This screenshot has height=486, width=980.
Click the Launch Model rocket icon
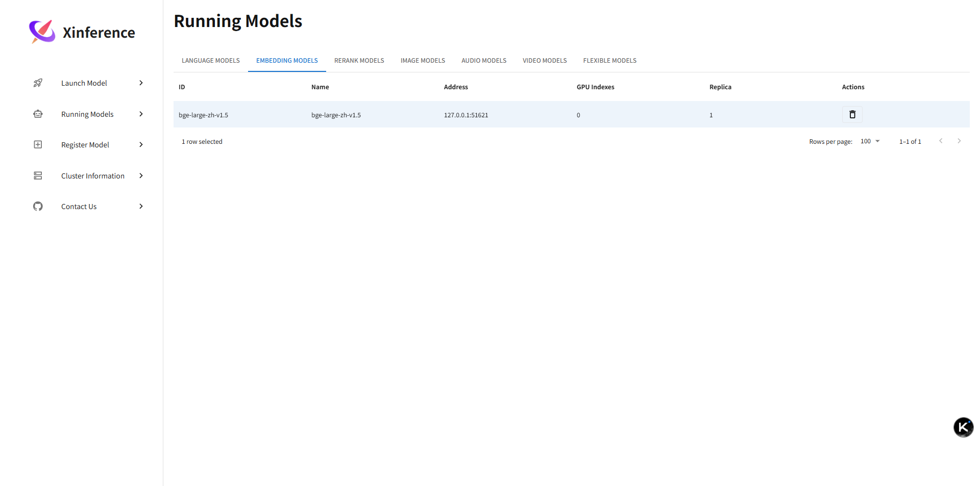click(x=38, y=83)
